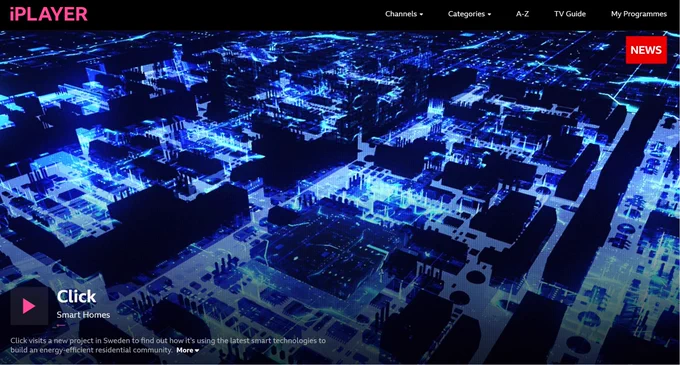The width and height of the screenshot is (680, 365).
Task: Click the Click programme title
Action: tap(76, 297)
